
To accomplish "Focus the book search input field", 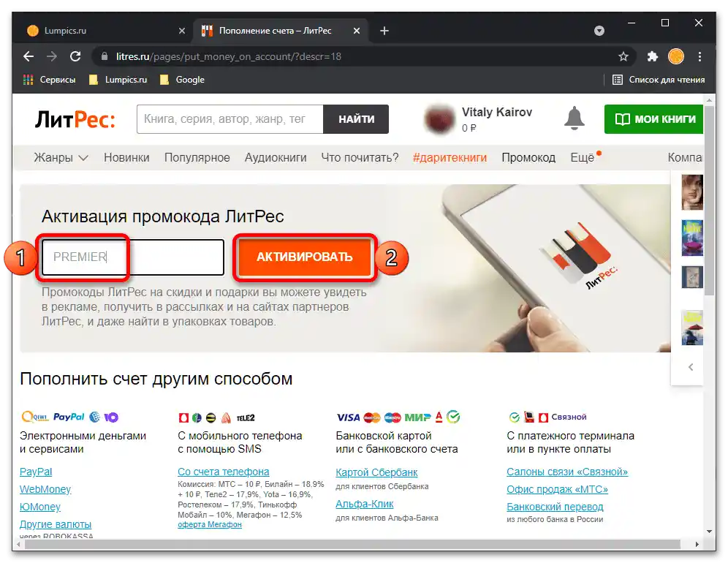I will click(230, 119).
